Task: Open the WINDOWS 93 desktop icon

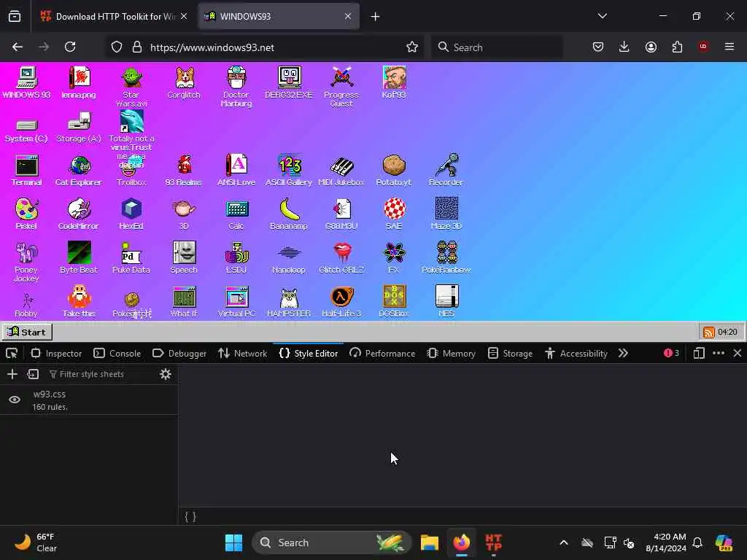Action: point(27,82)
